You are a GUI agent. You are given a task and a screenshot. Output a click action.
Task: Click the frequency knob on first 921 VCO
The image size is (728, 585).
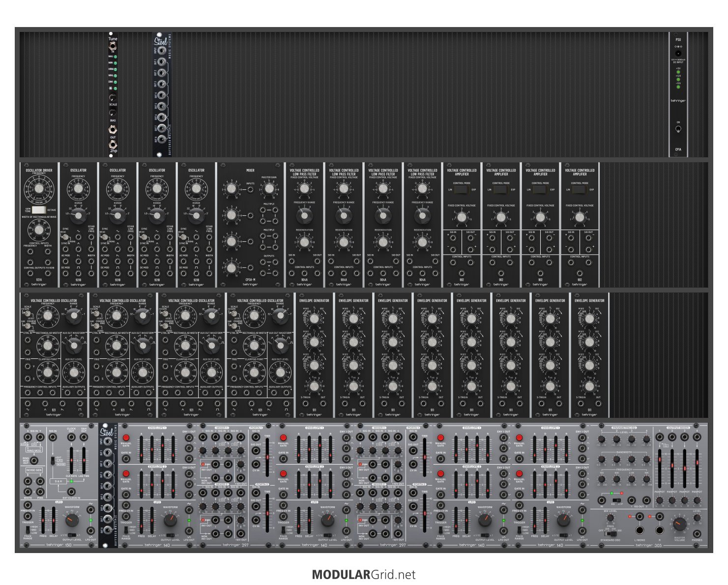point(48,317)
